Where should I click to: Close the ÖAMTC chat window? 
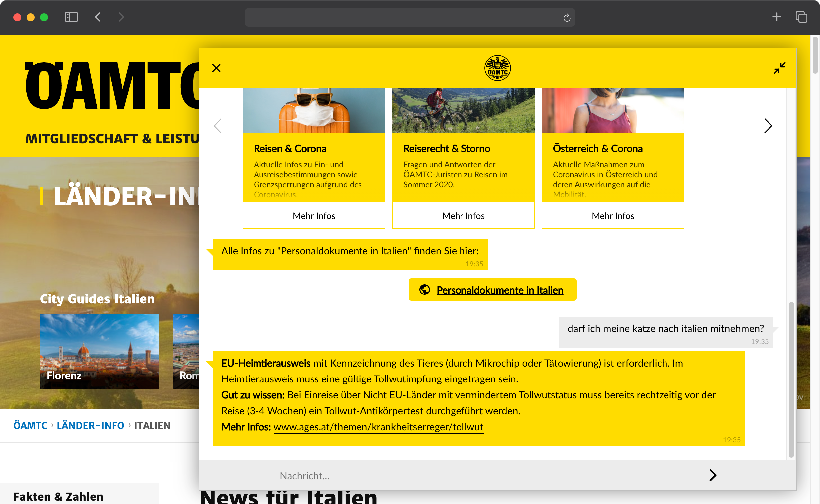point(216,68)
